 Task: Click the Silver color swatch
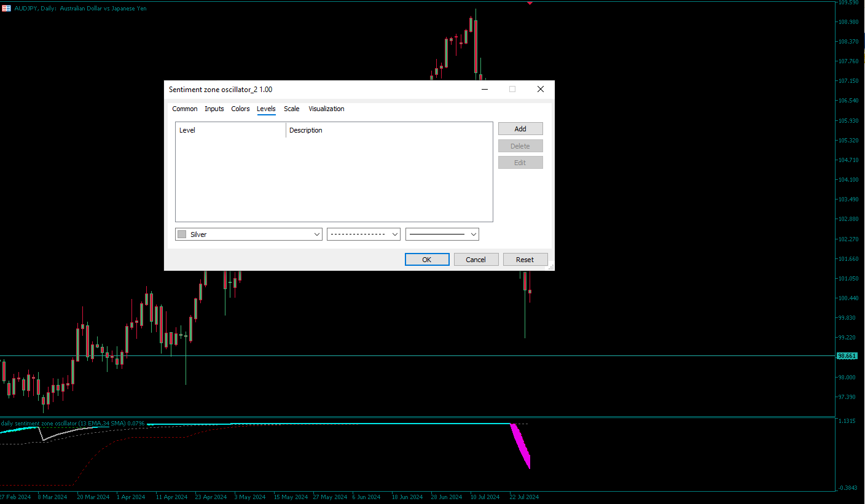coord(181,234)
